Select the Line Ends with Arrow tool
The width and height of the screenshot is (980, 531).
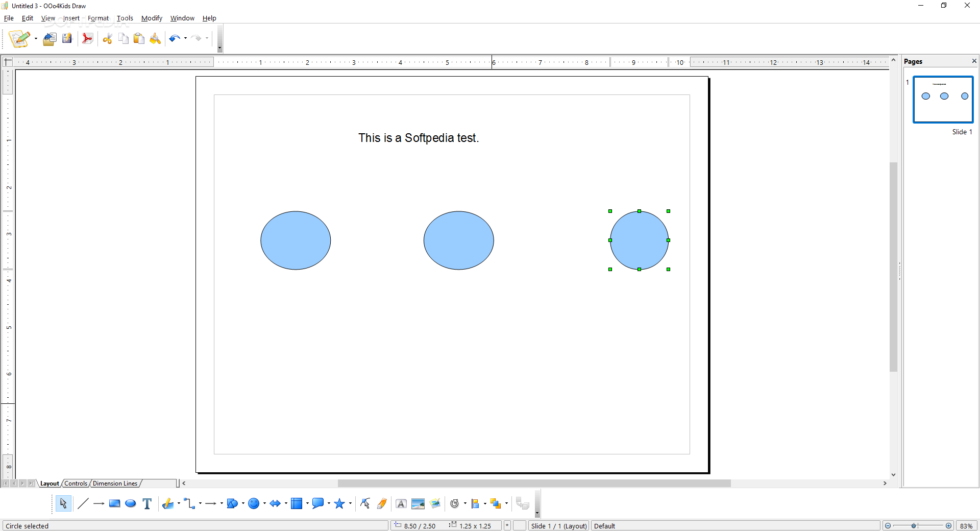pyautogui.click(x=99, y=504)
